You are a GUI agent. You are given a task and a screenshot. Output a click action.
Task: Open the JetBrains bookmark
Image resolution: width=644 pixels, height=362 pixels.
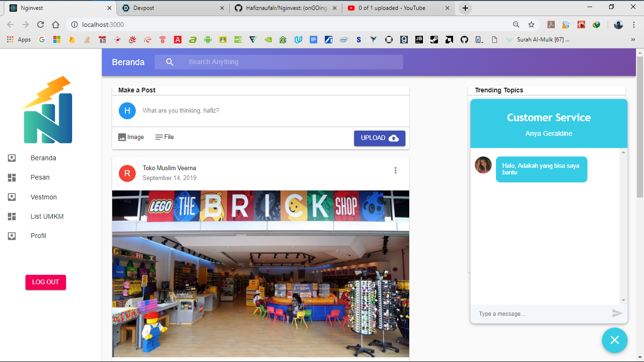coord(419,40)
